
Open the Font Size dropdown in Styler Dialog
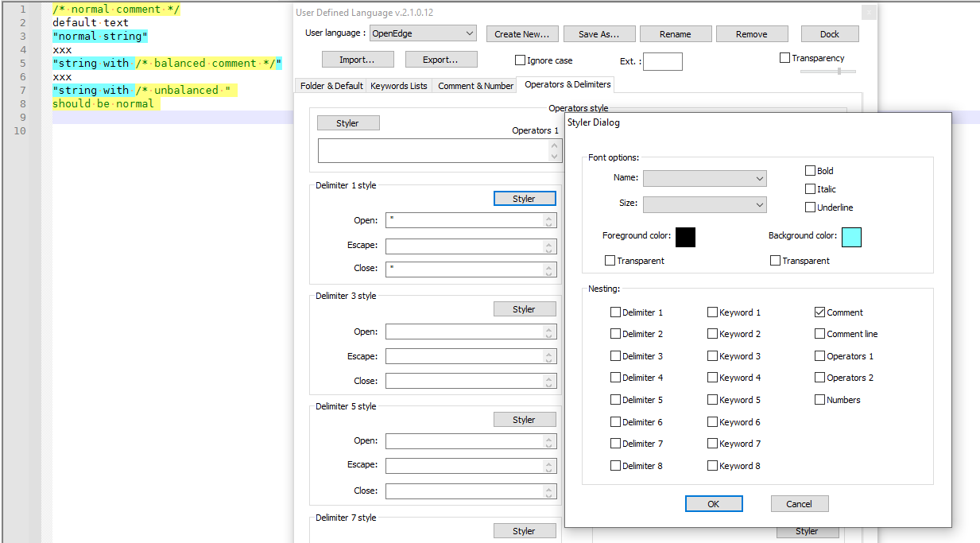(x=704, y=205)
